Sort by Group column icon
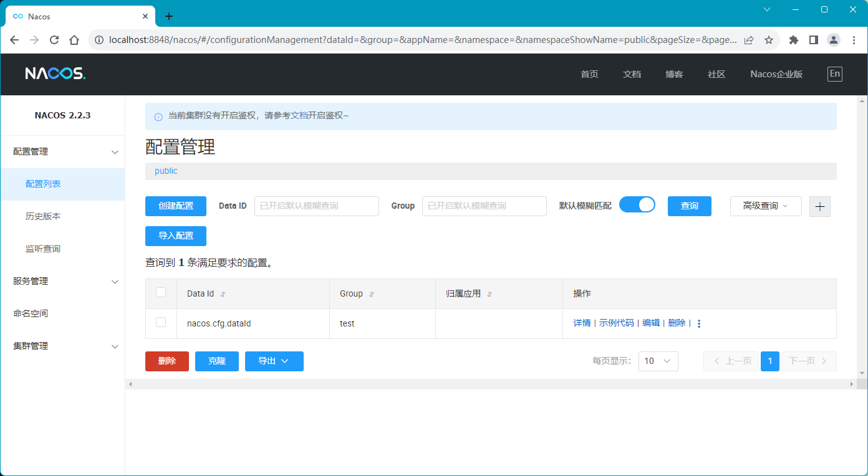Image resolution: width=868 pixels, height=476 pixels. tap(372, 294)
